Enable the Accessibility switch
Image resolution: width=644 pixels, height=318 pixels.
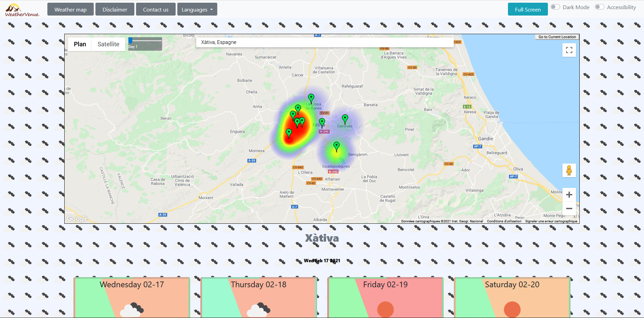click(x=600, y=7)
